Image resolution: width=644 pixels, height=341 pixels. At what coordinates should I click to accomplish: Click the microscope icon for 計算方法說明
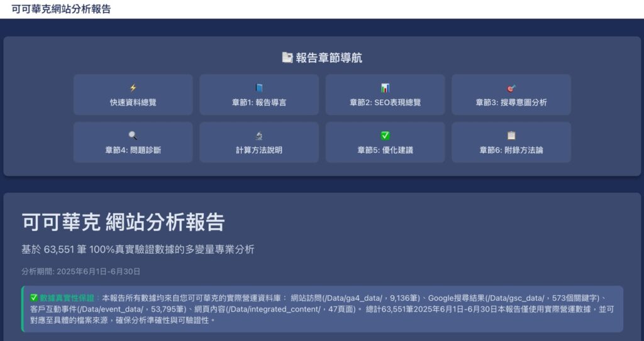point(259,136)
